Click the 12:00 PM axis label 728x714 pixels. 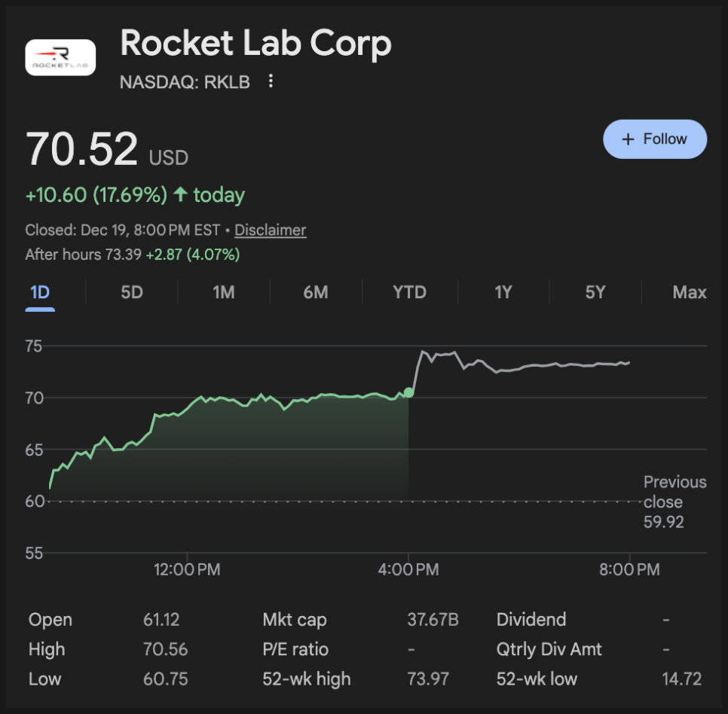coord(187,569)
